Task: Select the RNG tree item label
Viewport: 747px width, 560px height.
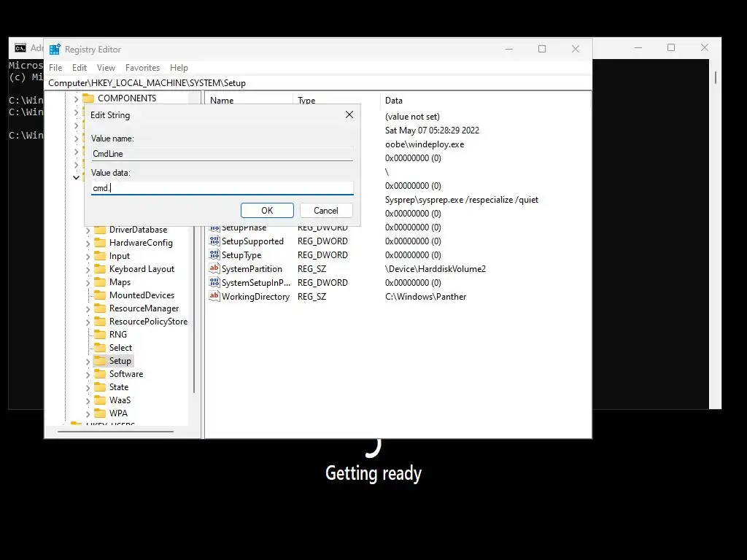Action: click(117, 334)
